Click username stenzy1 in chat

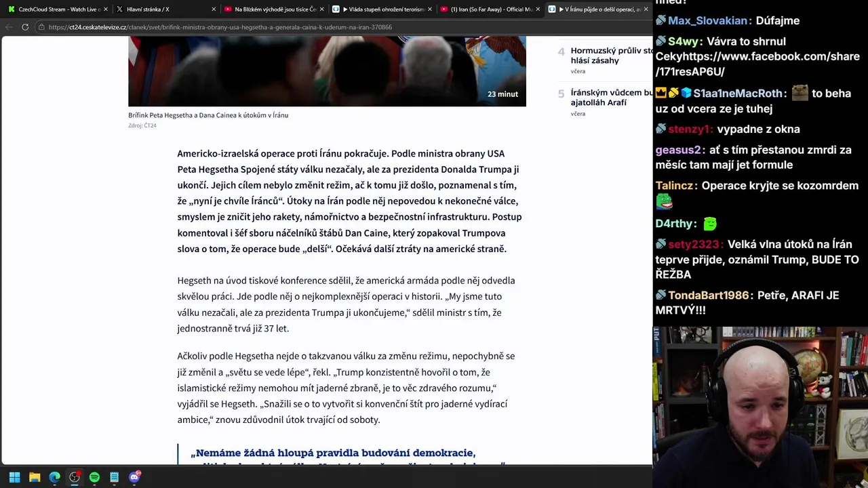click(689, 129)
